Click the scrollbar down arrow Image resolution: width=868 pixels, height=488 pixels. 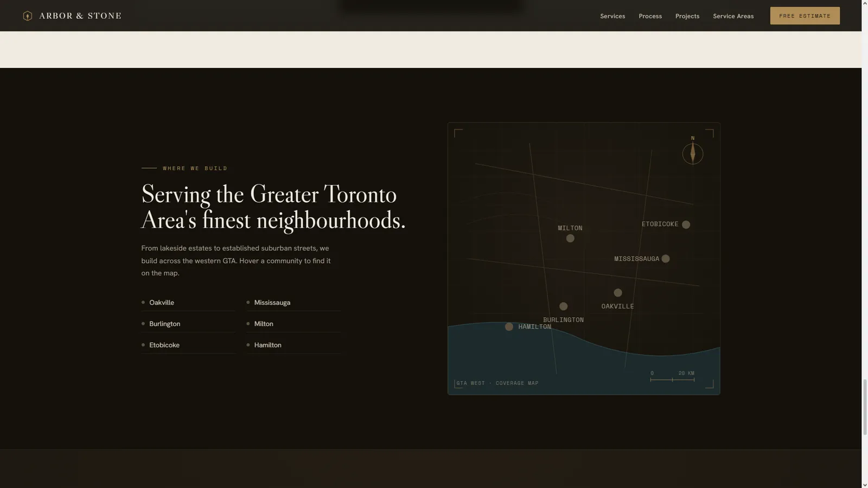865,485
